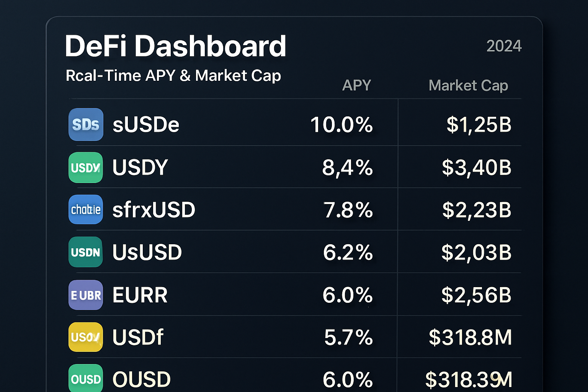Sort by the Market Cap column header
This screenshot has height=392, width=588.
(468, 85)
